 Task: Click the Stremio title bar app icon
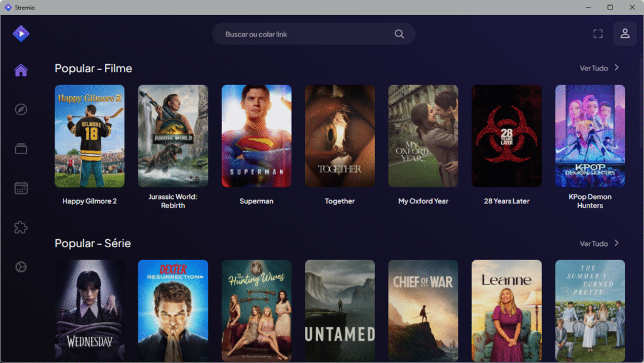click(x=8, y=8)
